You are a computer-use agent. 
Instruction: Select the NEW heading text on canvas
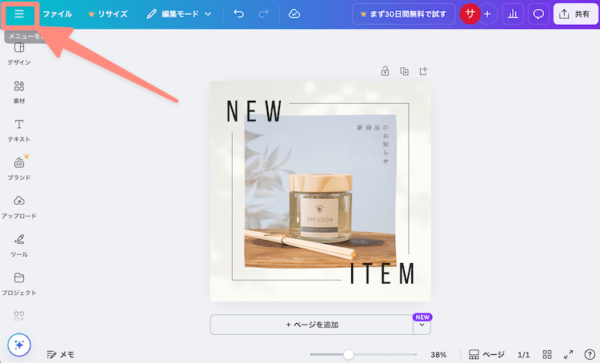click(x=254, y=111)
